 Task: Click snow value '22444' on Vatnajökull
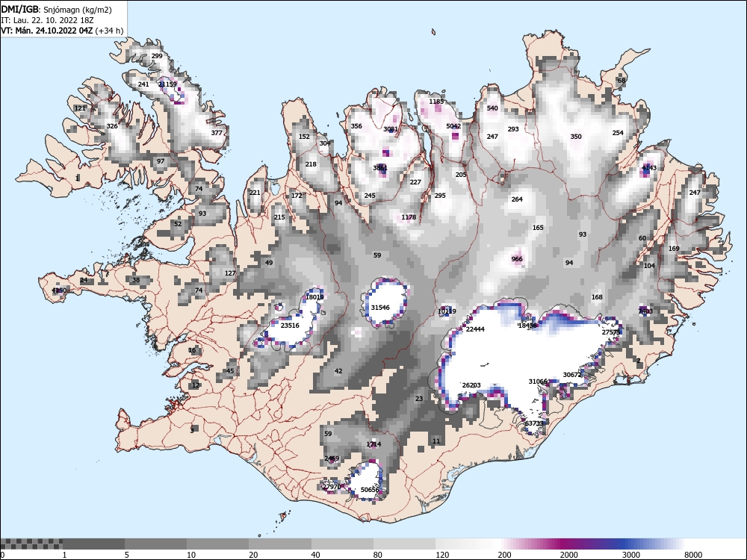pyautogui.click(x=475, y=329)
